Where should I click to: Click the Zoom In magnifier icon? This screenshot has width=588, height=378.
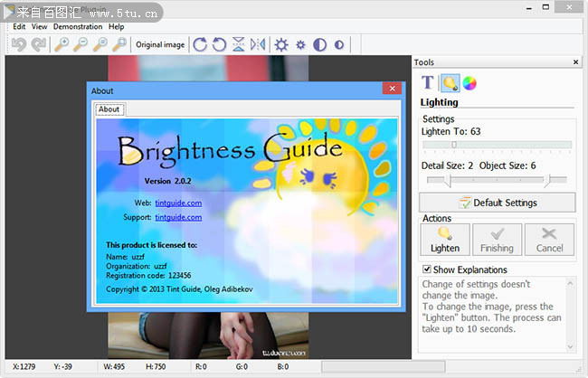click(62, 44)
